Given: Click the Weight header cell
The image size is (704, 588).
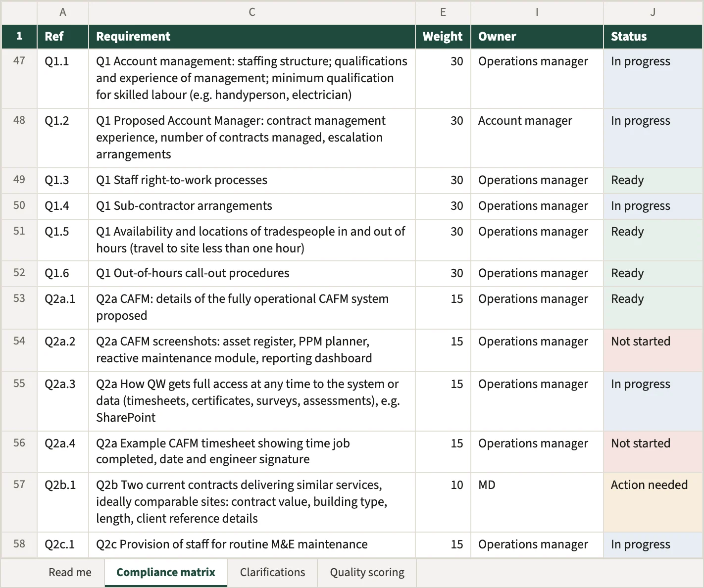Looking at the screenshot, I should pos(443,37).
